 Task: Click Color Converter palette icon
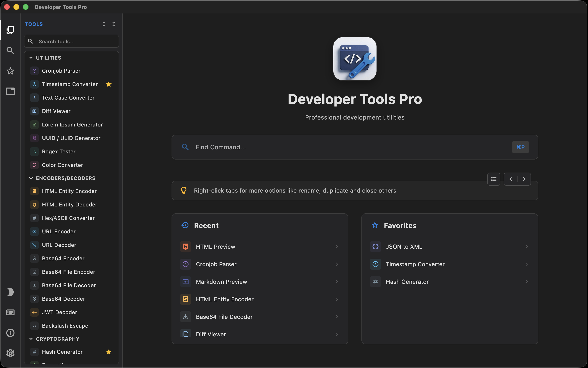point(34,165)
